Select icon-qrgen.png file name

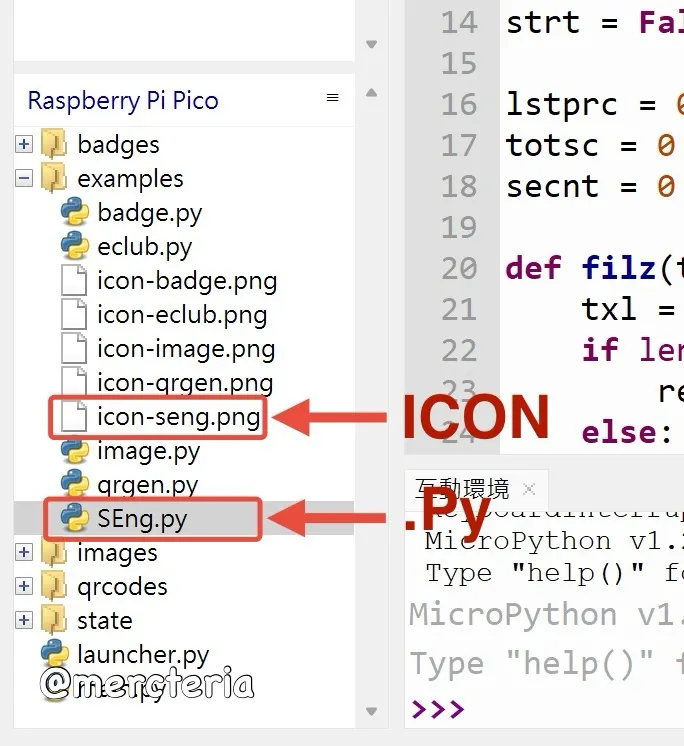click(x=185, y=383)
